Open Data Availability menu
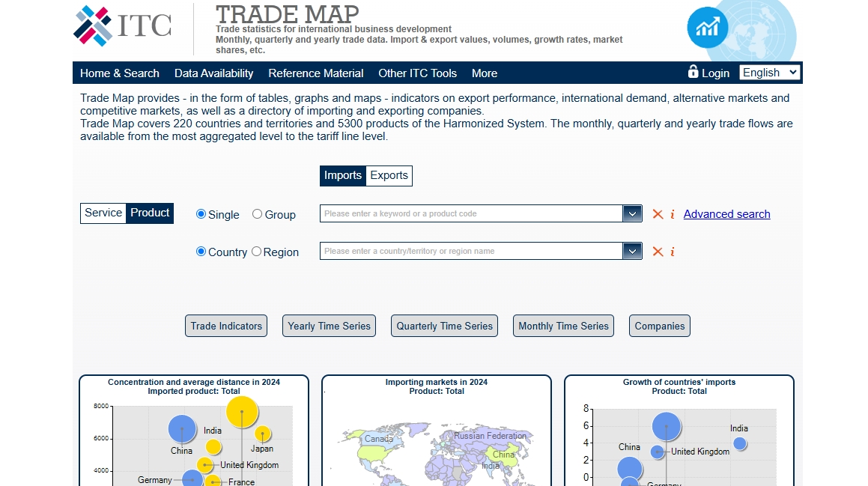The image size is (868, 486). coord(213,73)
